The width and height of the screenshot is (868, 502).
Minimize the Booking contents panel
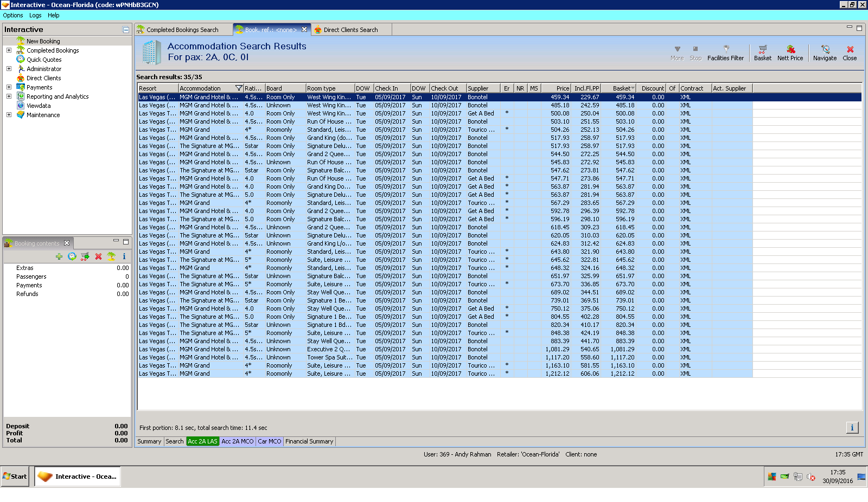(116, 241)
